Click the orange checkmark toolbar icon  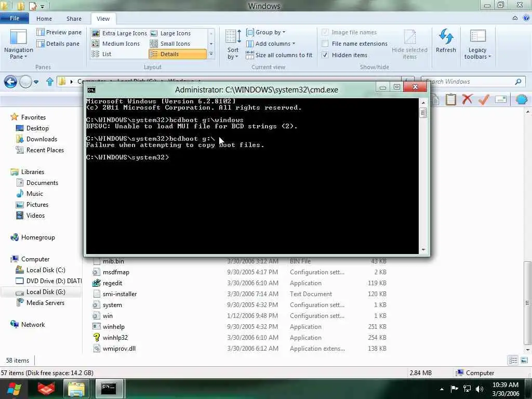point(484,99)
